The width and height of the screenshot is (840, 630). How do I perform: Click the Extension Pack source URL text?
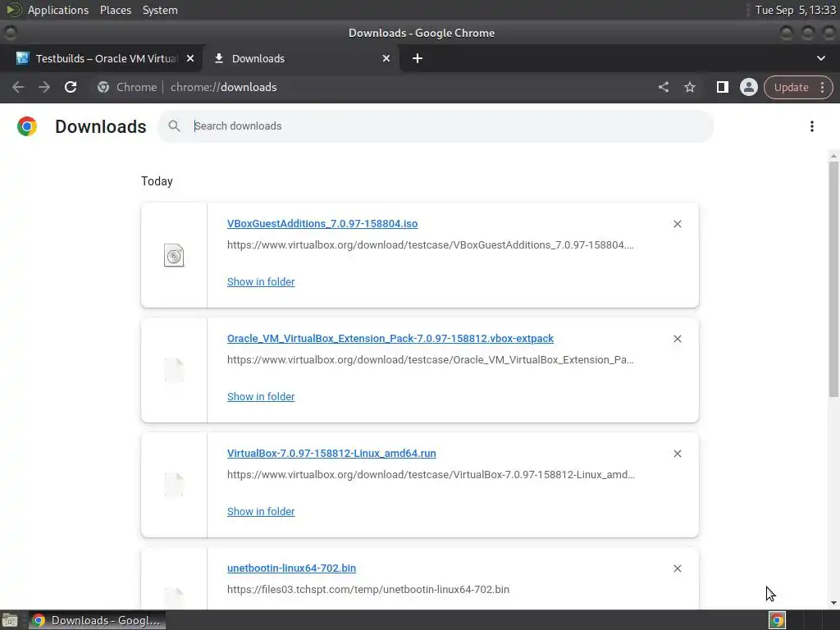(x=430, y=359)
